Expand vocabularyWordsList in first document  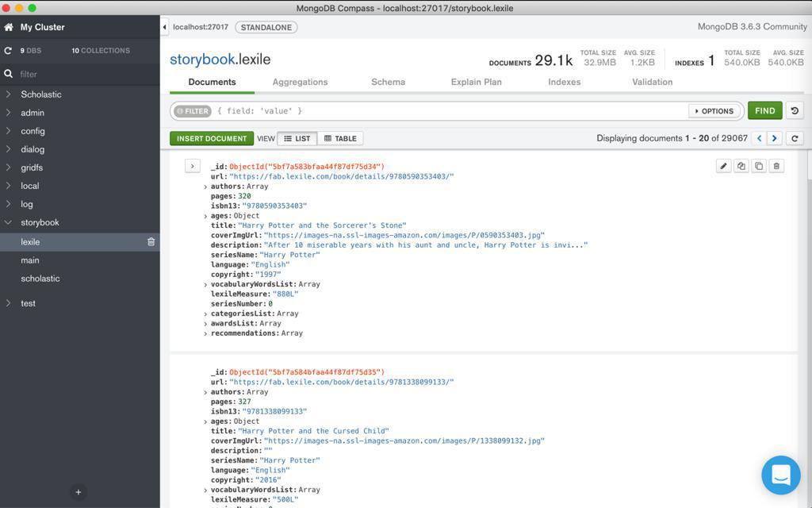(205, 285)
